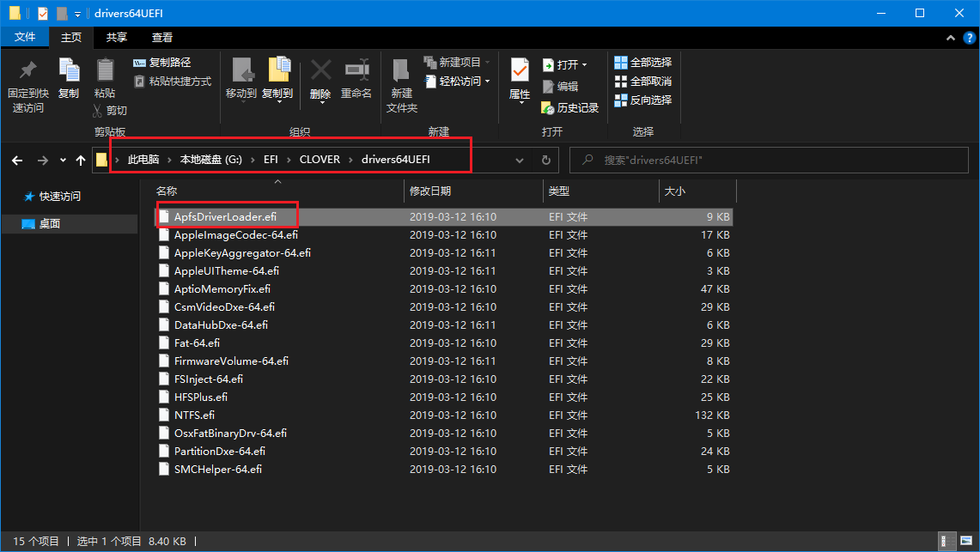Click 此电脑 in the address bar
980x552 pixels.
tap(143, 160)
